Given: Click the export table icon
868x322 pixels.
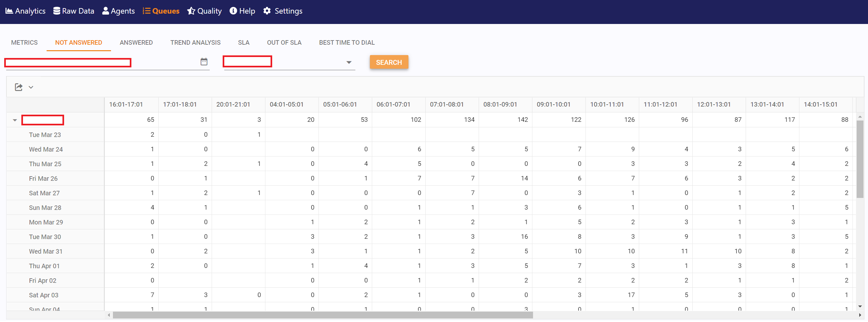Looking at the screenshot, I should 18,87.
